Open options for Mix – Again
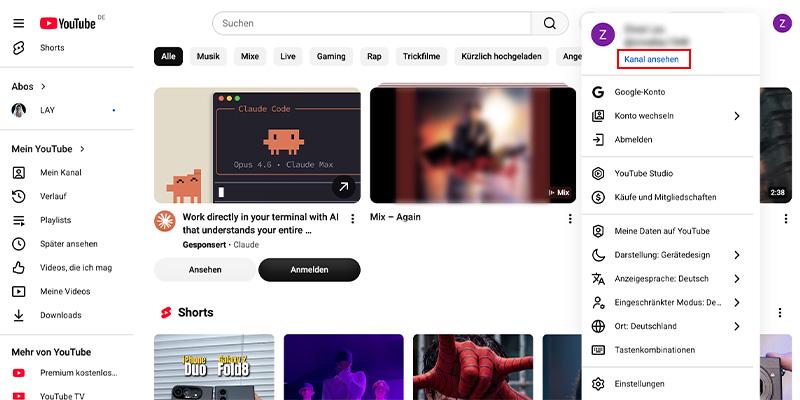This screenshot has width=800, height=400. (569, 219)
